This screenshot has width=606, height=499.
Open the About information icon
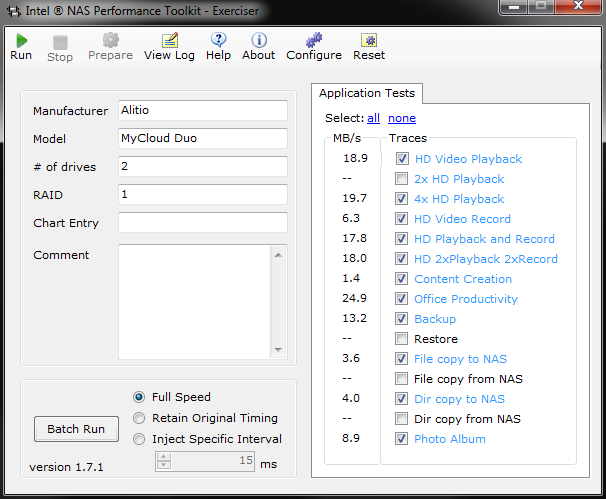(x=259, y=40)
